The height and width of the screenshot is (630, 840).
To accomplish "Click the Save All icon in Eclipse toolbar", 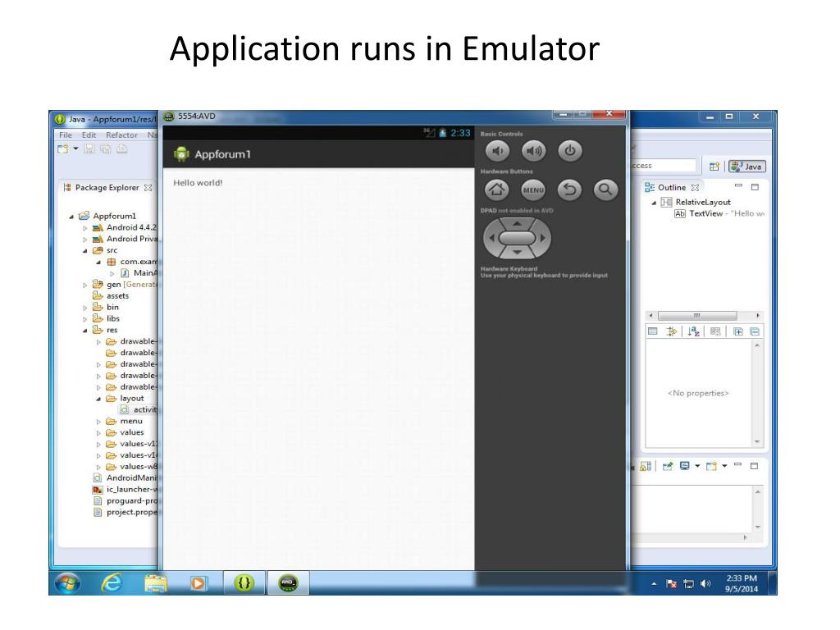I will [106, 149].
